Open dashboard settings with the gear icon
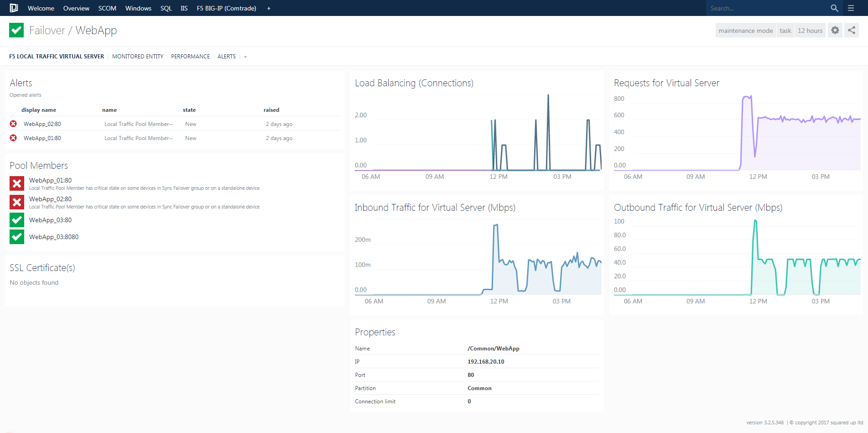Image resolution: width=868 pixels, height=433 pixels. [x=835, y=30]
